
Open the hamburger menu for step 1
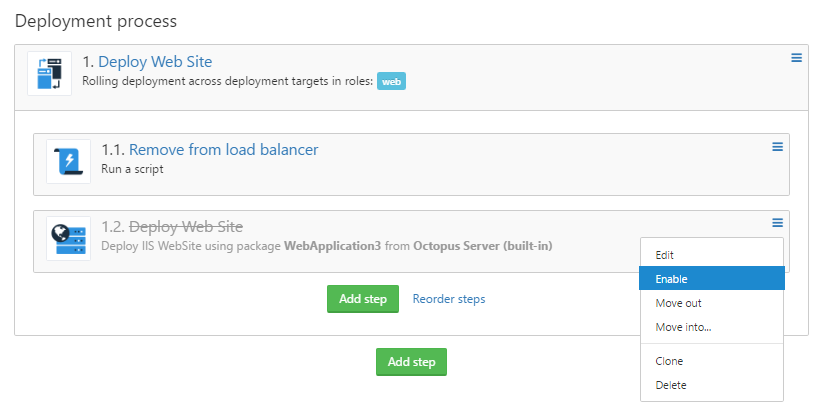pos(796,58)
